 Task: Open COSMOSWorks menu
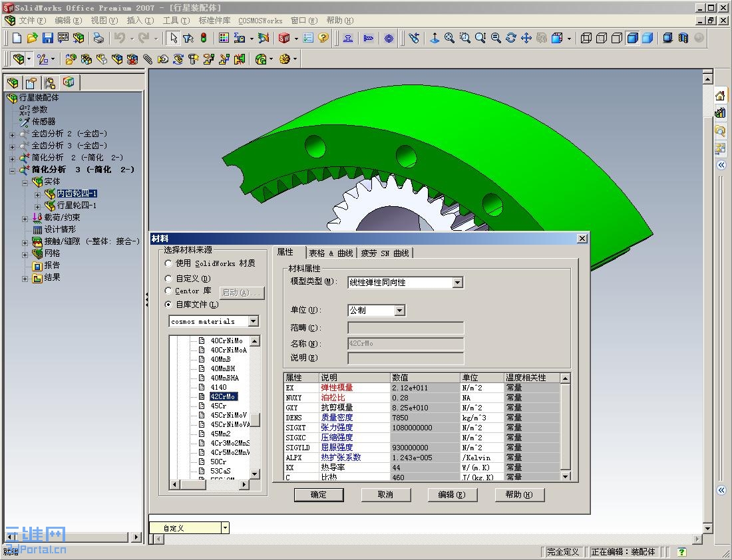260,21
